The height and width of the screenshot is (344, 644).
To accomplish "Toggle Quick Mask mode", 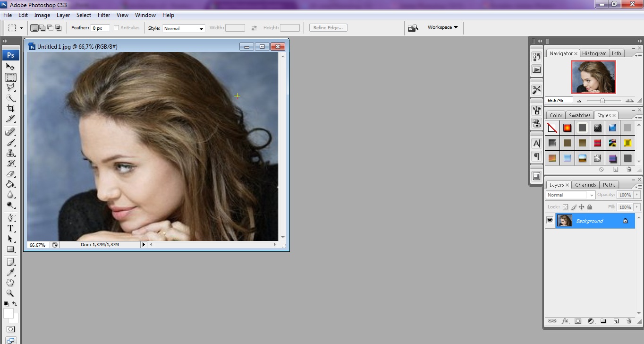I will point(10,329).
